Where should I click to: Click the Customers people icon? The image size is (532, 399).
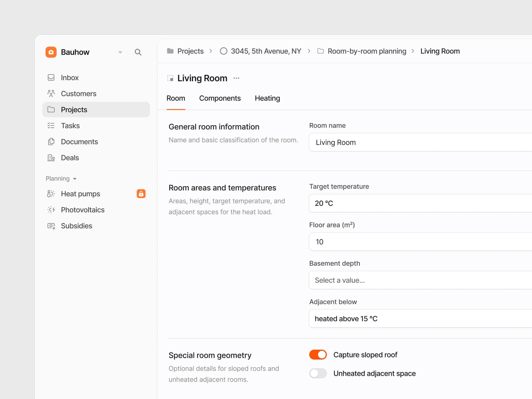(51, 93)
